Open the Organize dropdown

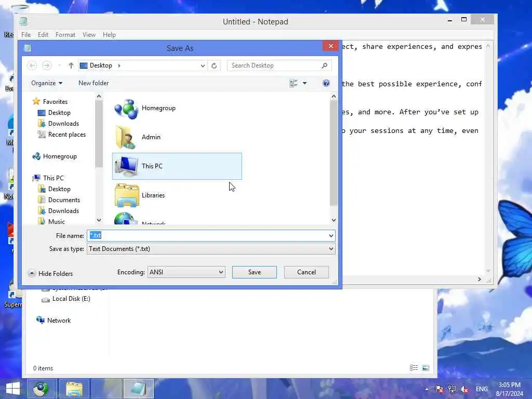coord(46,83)
